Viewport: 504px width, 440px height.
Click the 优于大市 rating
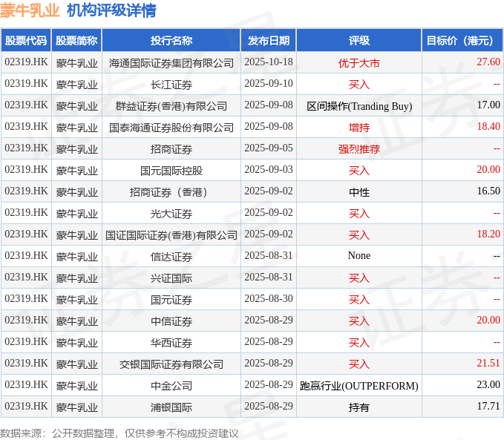coord(359,63)
